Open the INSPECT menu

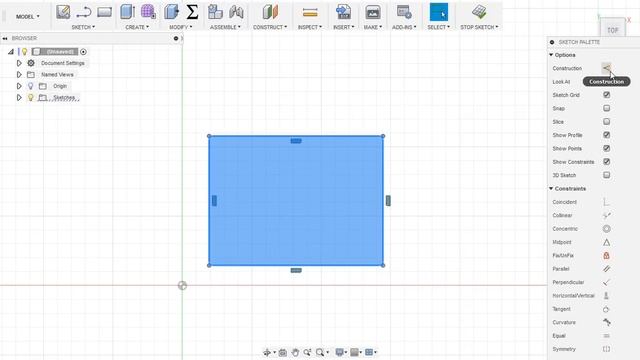(x=310, y=27)
